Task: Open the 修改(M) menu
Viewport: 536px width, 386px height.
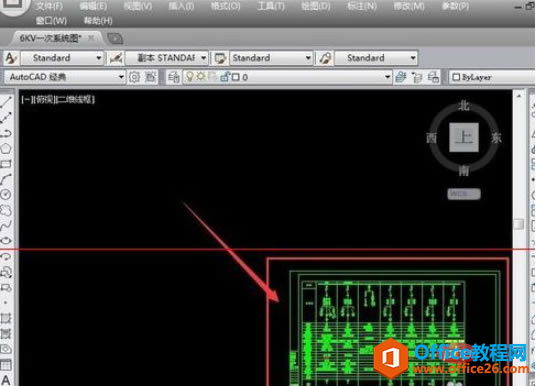Action: [409, 6]
